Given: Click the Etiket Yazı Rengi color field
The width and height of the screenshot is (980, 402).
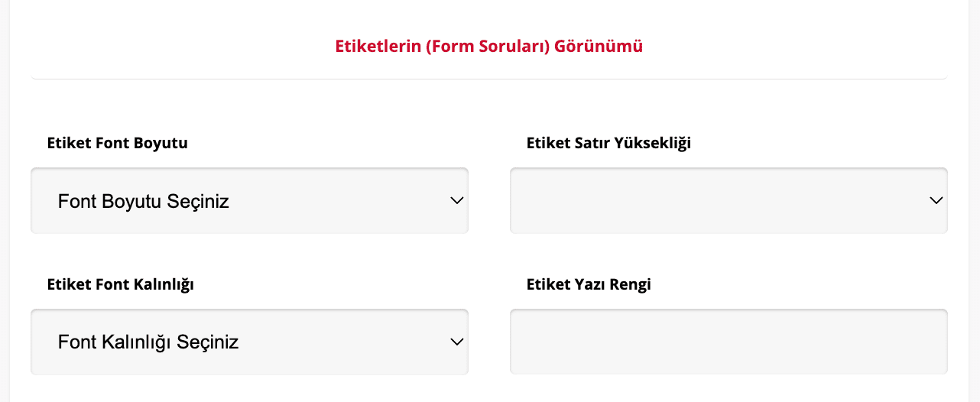Looking at the screenshot, I should [x=729, y=342].
